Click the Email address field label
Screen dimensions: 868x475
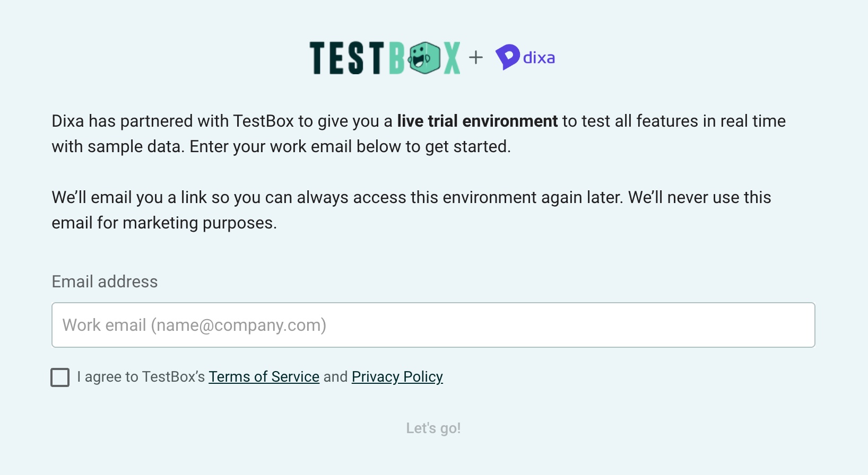105,282
